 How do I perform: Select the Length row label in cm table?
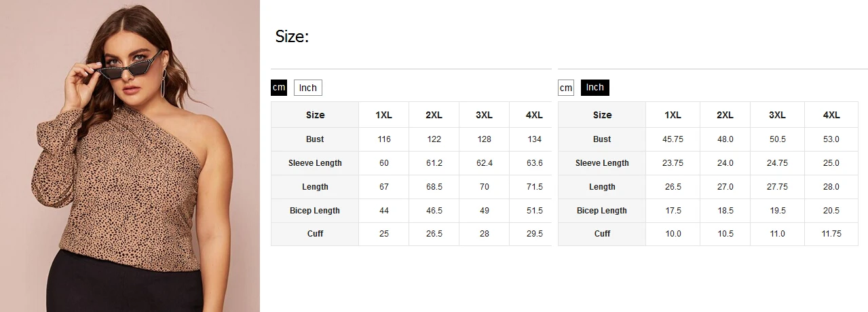pos(315,187)
